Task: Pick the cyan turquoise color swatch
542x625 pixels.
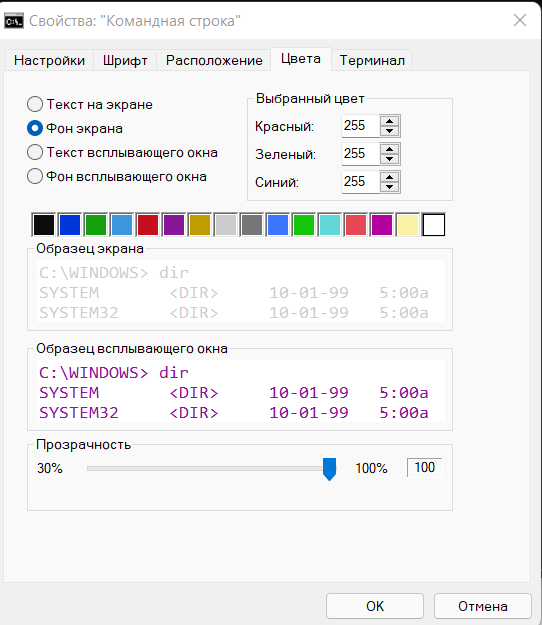Action: coord(330,225)
